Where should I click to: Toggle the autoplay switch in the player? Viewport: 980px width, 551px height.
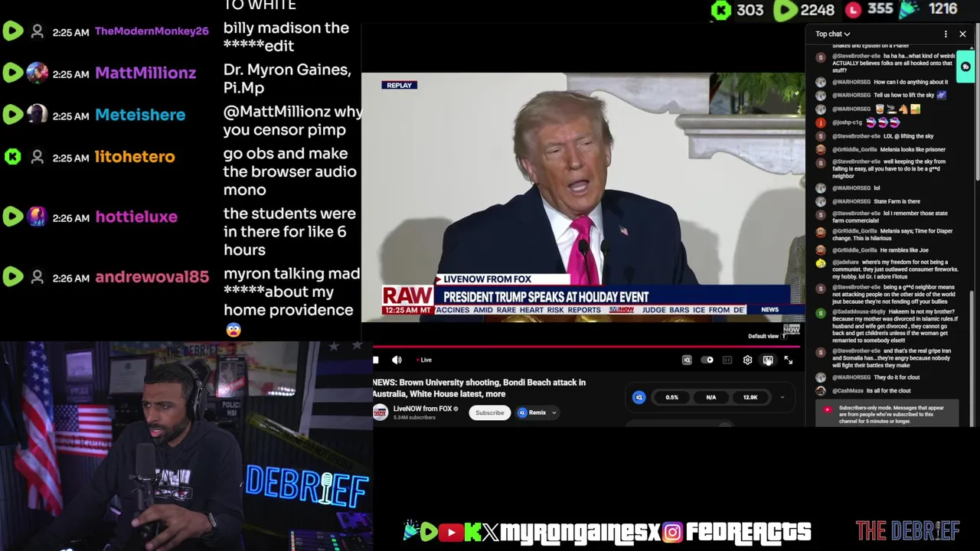coord(707,360)
